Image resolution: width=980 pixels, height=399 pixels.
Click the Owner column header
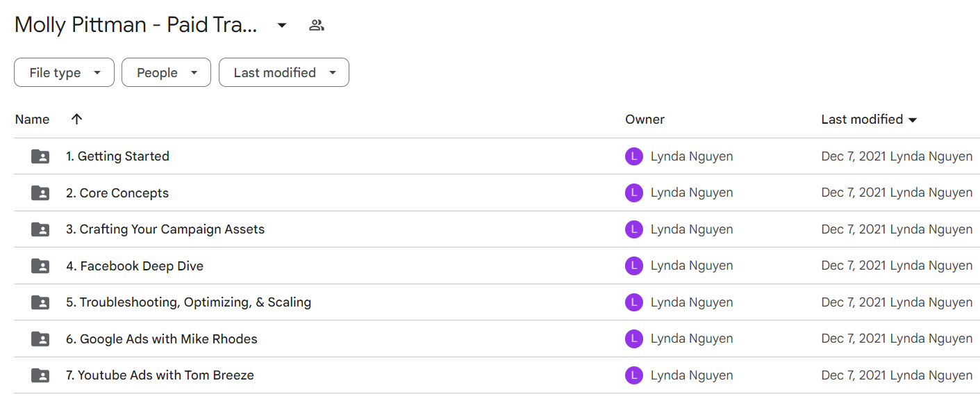coord(645,120)
